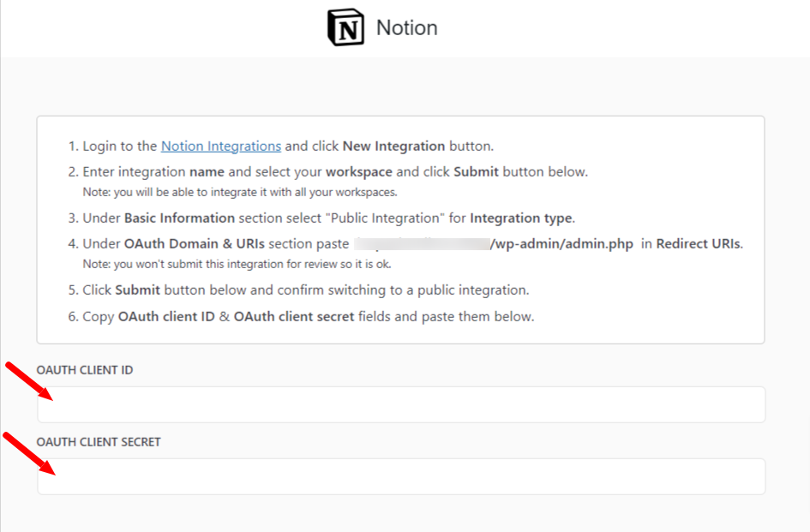Click the 'OAUTH CLIENT ID' label

point(85,370)
